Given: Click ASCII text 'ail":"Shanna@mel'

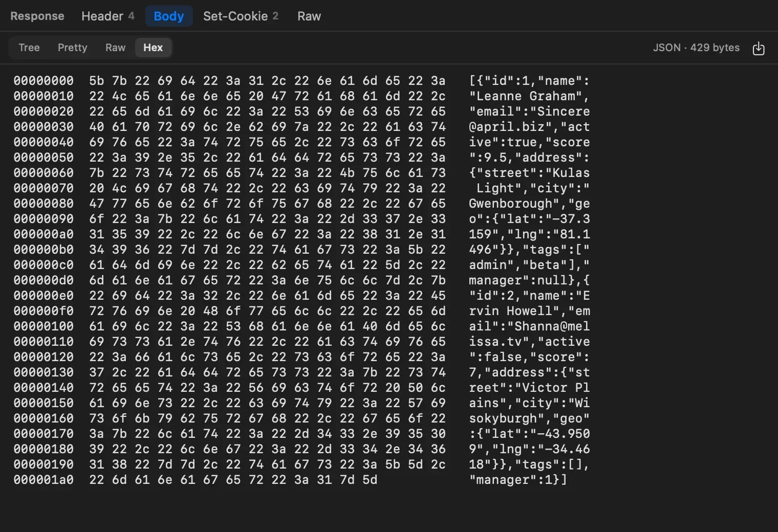Looking at the screenshot, I should (x=529, y=326).
